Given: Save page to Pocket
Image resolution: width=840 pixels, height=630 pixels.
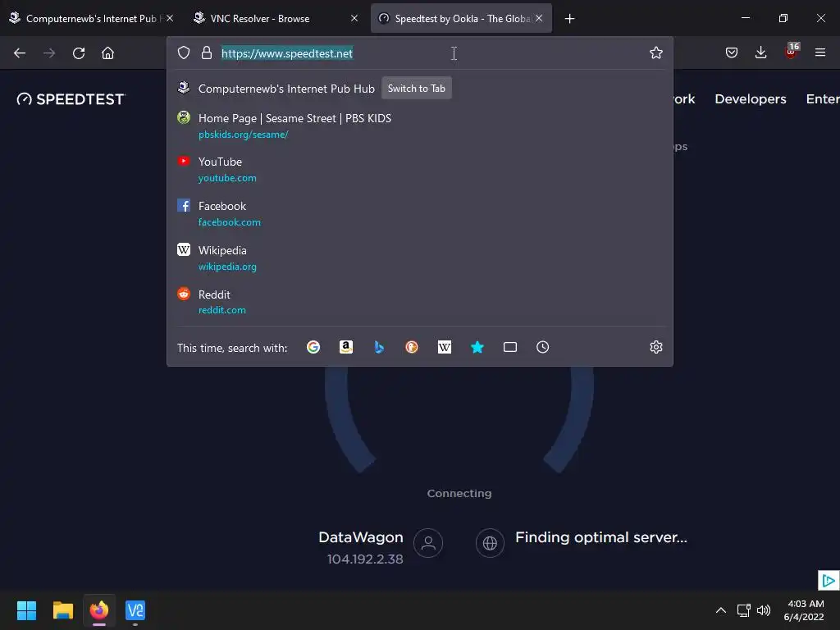Looking at the screenshot, I should 731,52.
